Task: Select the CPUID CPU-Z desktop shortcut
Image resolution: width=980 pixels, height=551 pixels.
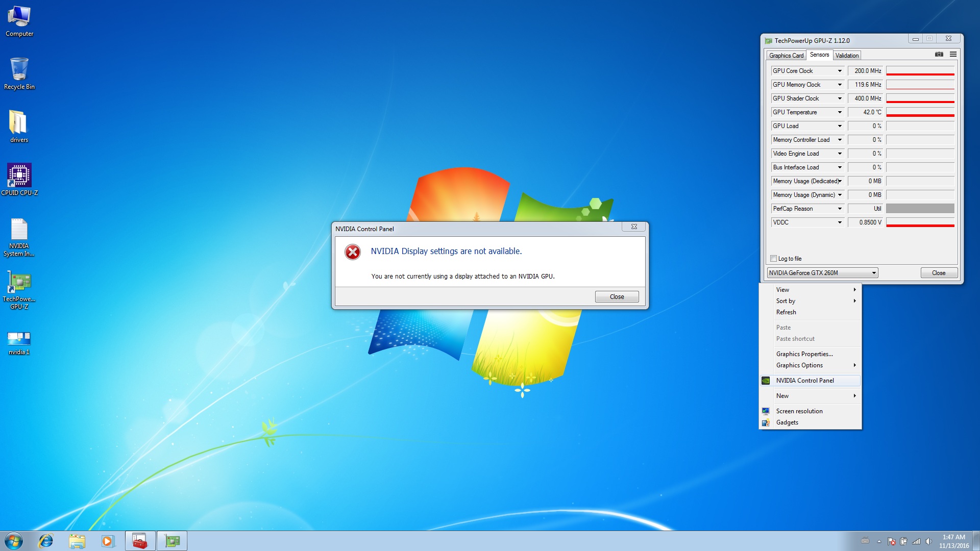Action: click(19, 179)
